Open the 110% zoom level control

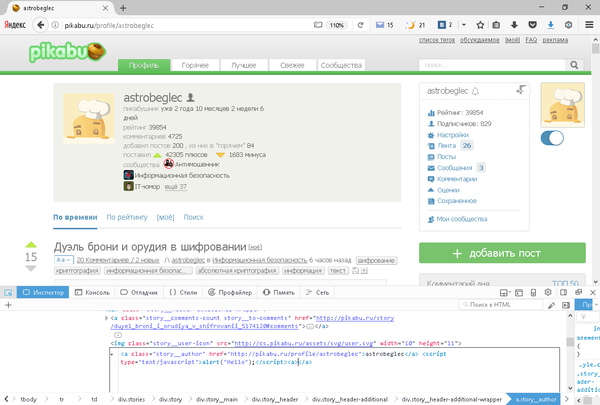click(x=337, y=23)
